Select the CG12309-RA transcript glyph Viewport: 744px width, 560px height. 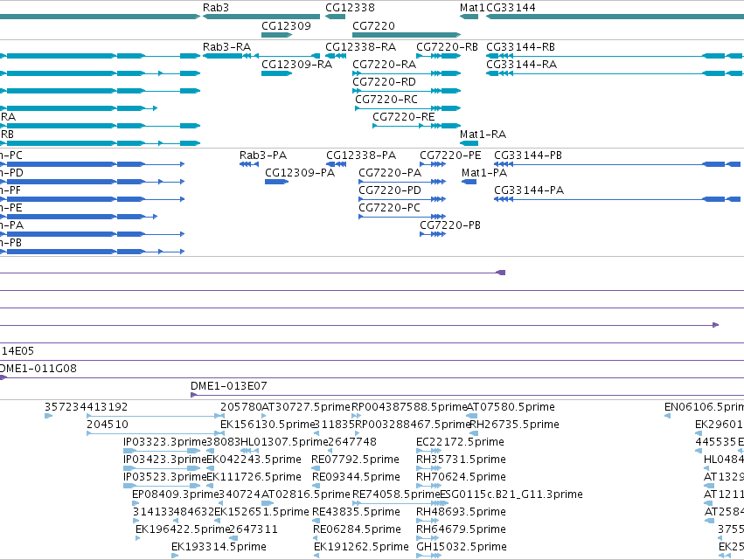(x=276, y=73)
